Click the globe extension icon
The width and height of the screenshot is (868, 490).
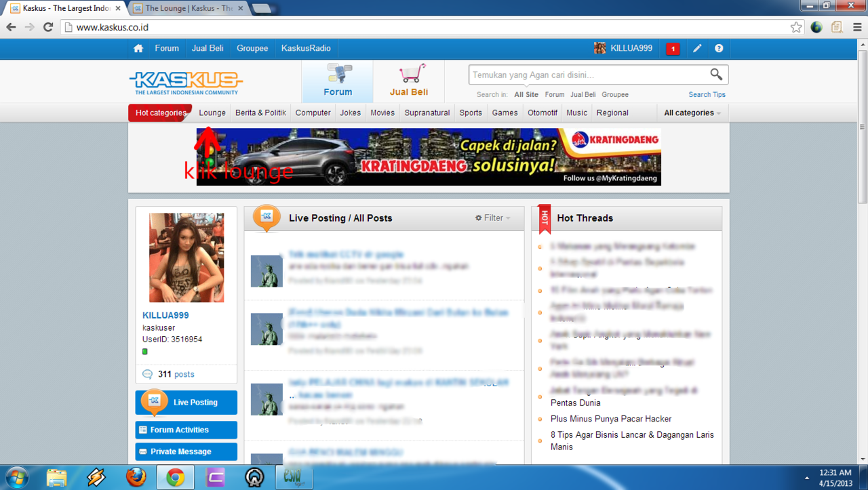click(816, 27)
